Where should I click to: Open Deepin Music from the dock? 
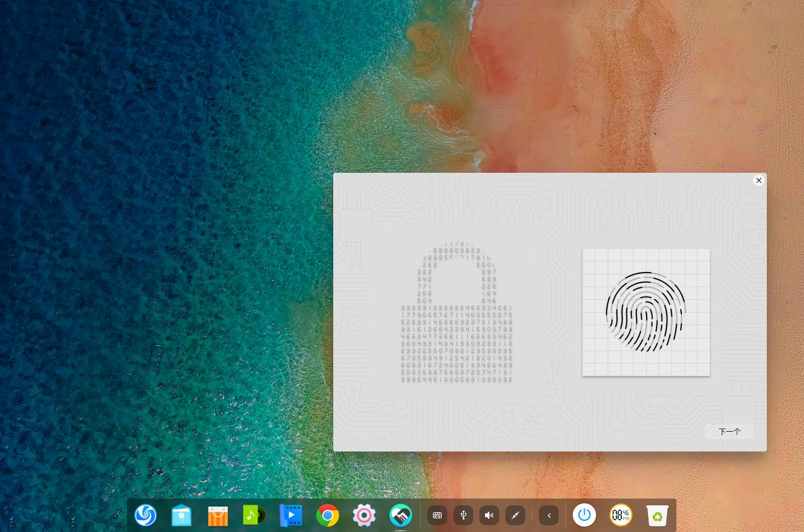click(x=255, y=515)
